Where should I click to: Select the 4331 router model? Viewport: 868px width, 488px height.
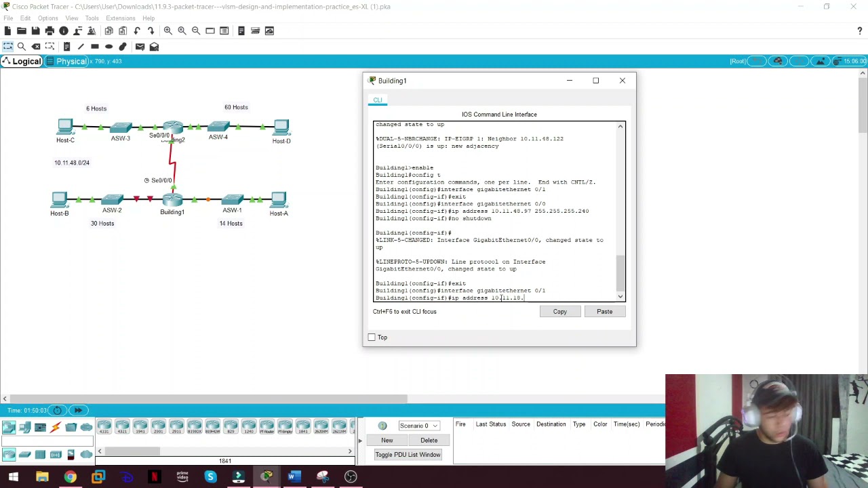tap(104, 426)
